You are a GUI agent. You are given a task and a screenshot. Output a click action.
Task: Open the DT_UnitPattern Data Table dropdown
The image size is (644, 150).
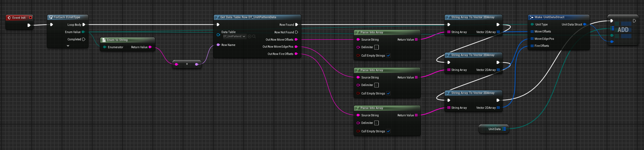click(234, 36)
